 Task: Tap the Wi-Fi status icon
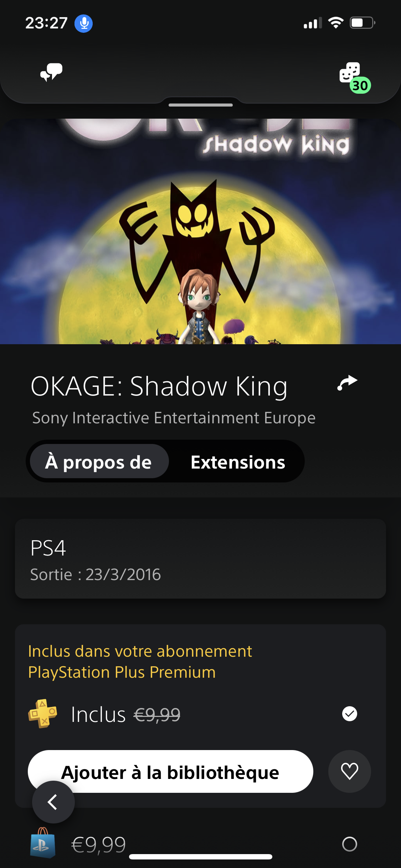point(336,23)
